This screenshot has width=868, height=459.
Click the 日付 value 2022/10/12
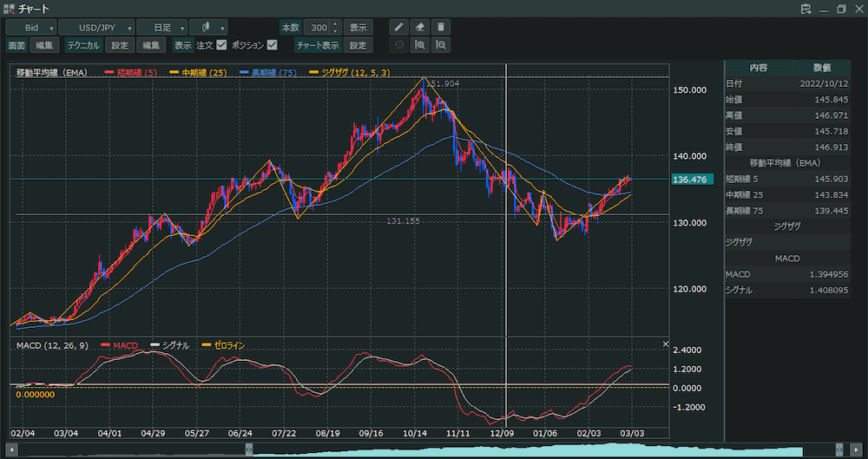tap(825, 83)
